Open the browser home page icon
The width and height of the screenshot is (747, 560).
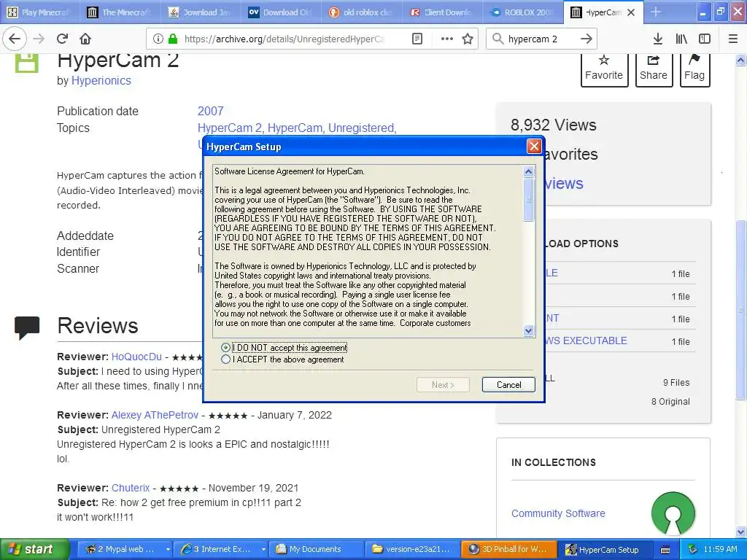tap(85, 39)
